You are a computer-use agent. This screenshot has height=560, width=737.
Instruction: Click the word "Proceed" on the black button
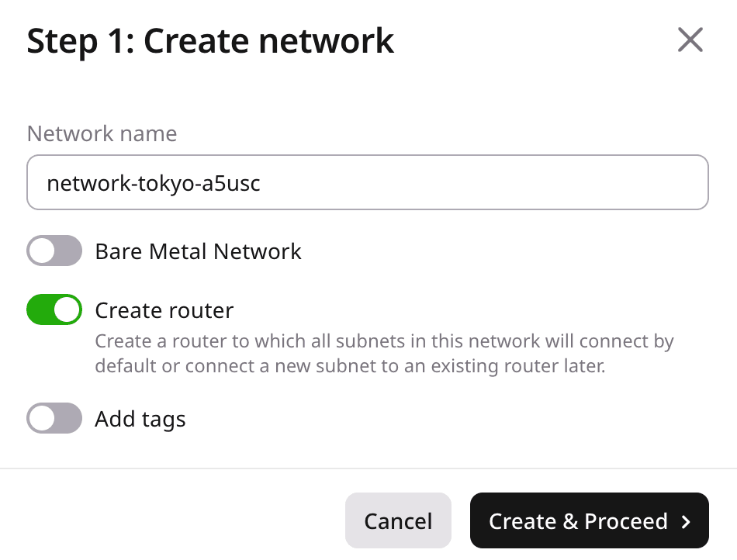point(626,521)
